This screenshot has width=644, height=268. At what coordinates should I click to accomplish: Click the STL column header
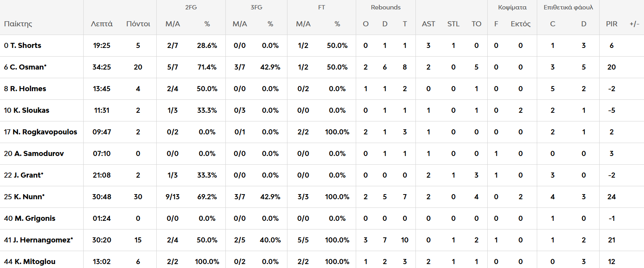tap(453, 24)
